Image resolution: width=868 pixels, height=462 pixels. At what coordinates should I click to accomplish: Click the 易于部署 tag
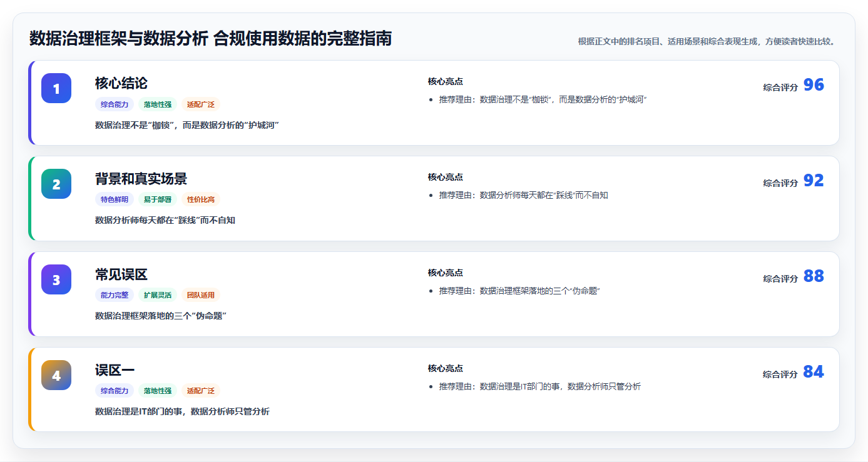coord(158,200)
